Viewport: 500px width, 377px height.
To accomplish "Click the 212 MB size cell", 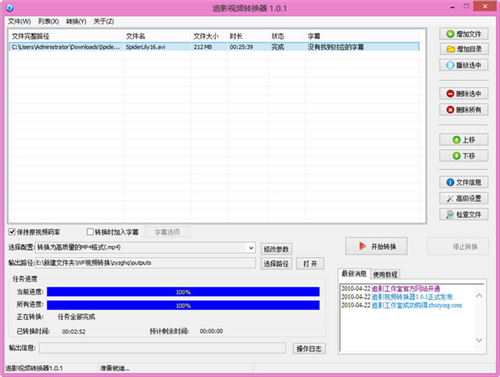I will 203,47.
